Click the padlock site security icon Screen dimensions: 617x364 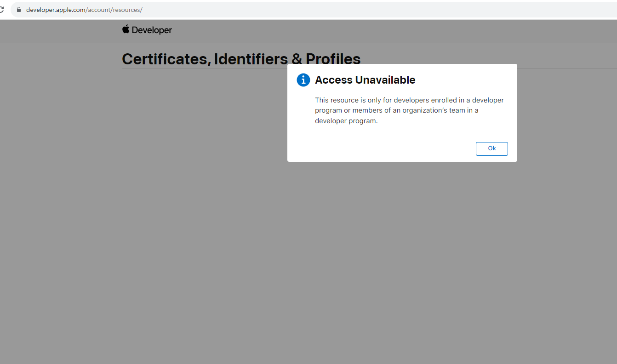[x=19, y=10]
